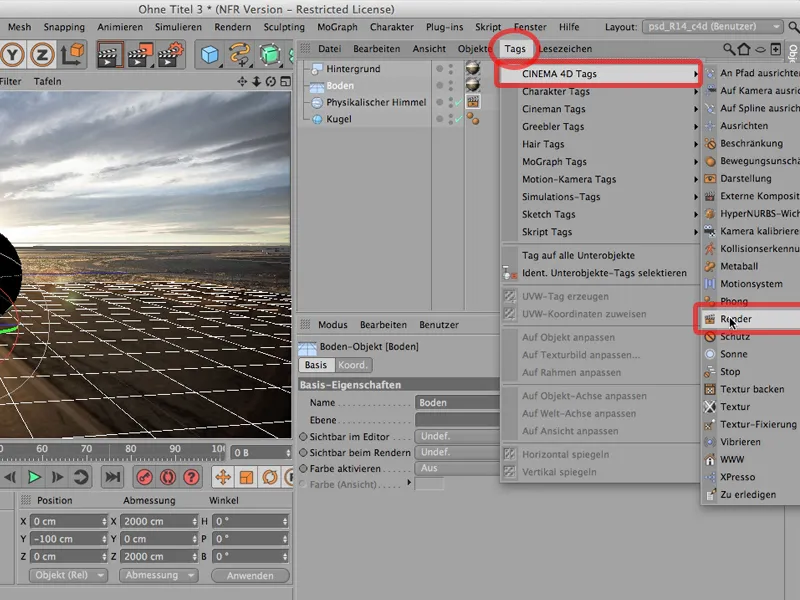Open the Layout dropdown
Viewport: 800px width, 600px height.
[x=712, y=27]
